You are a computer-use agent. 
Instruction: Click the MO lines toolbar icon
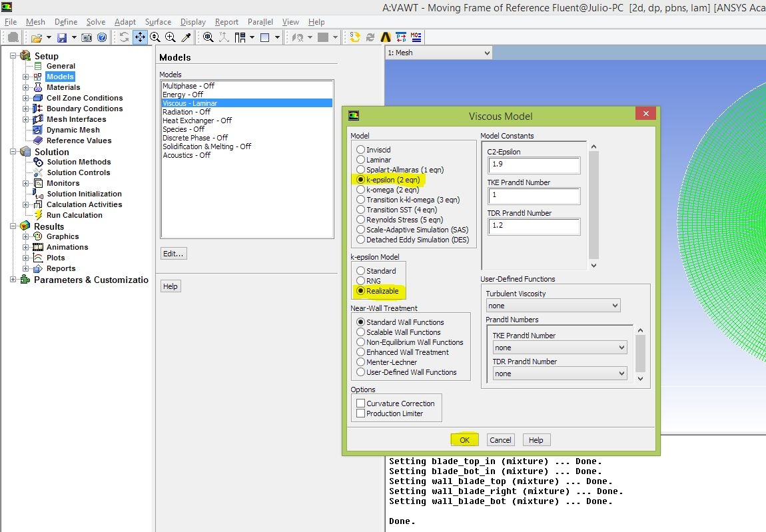point(416,37)
